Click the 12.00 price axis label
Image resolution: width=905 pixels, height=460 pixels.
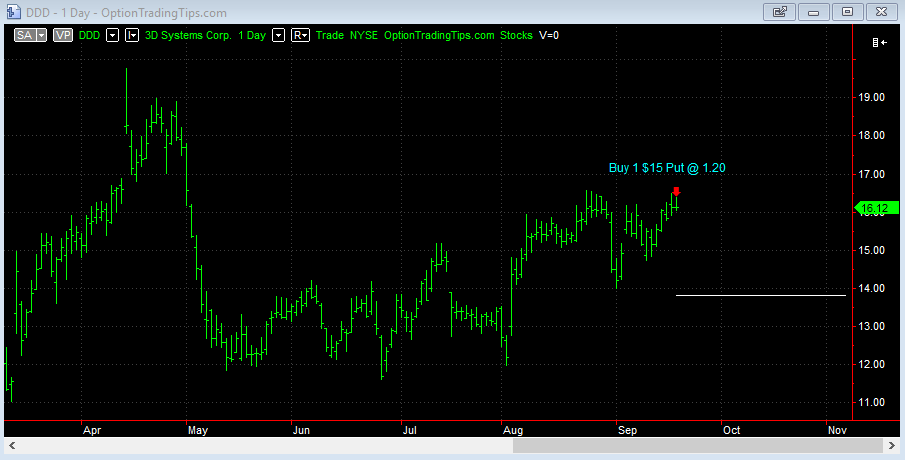click(872, 365)
